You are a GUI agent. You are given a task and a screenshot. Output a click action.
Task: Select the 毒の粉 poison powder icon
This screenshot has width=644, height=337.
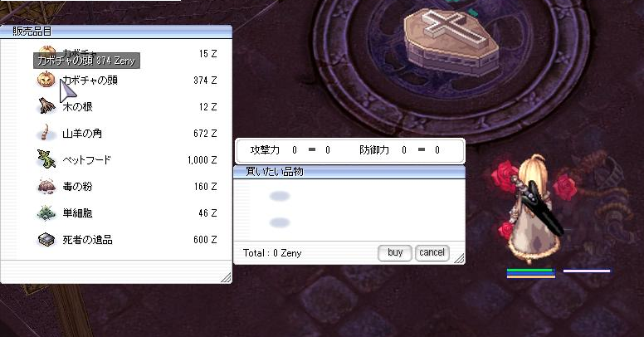pos(46,187)
